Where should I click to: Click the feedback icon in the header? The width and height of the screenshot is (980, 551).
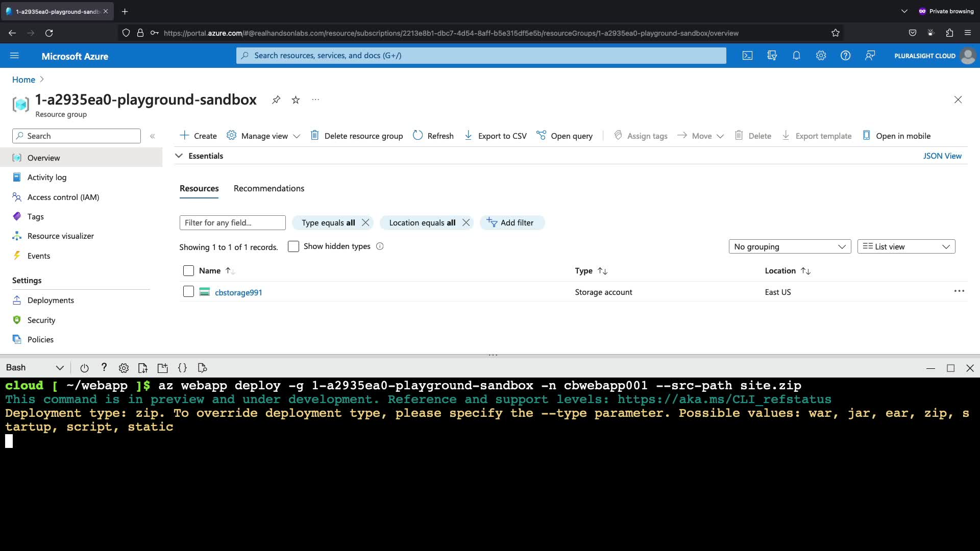pos(870,56)
